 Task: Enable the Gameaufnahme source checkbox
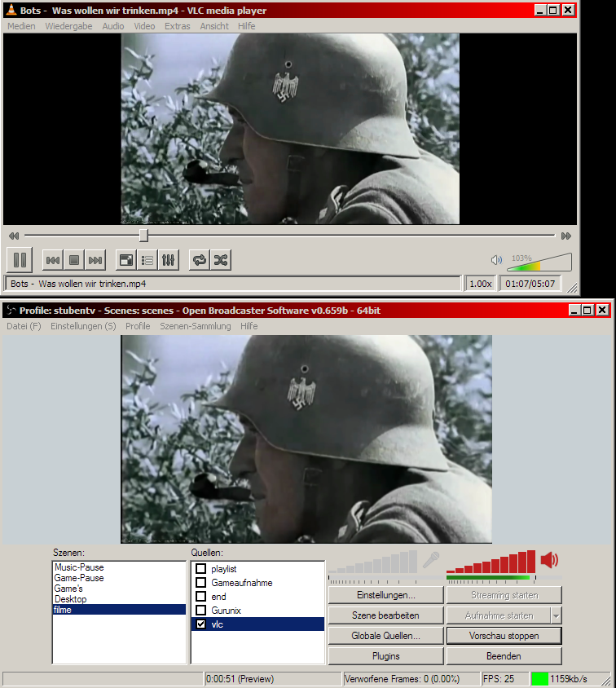point(200,583)
